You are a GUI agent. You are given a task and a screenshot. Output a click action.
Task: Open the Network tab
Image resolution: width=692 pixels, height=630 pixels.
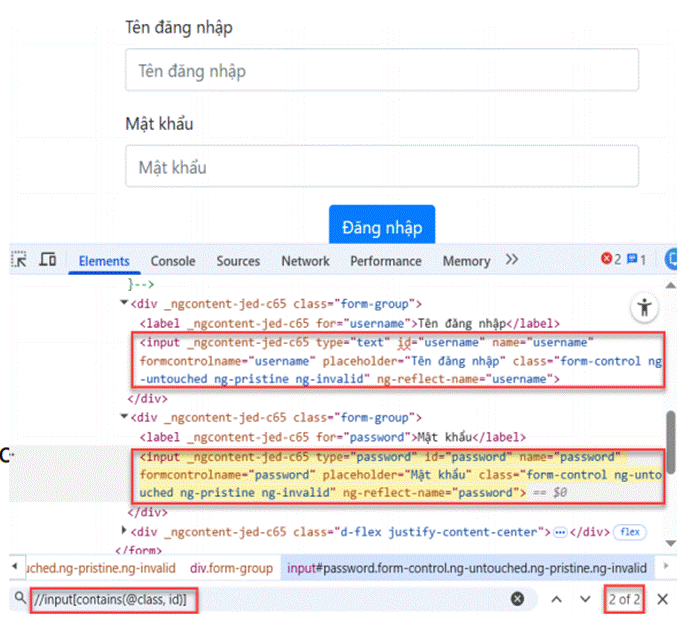305,261
